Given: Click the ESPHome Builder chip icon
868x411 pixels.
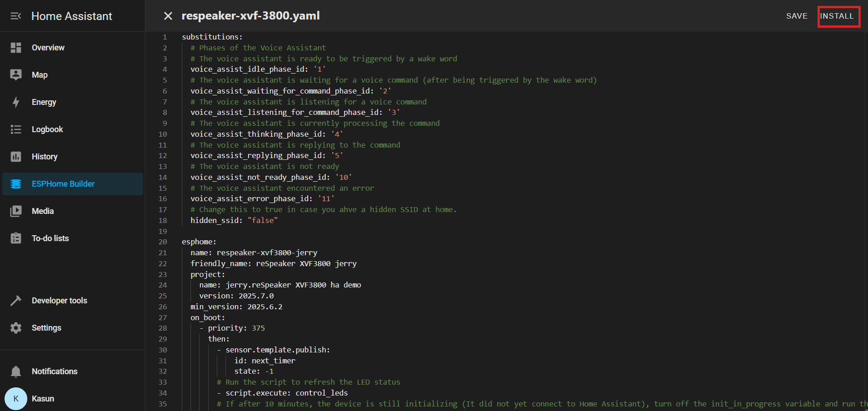Looking at the screenshot, I should (16, 184).
